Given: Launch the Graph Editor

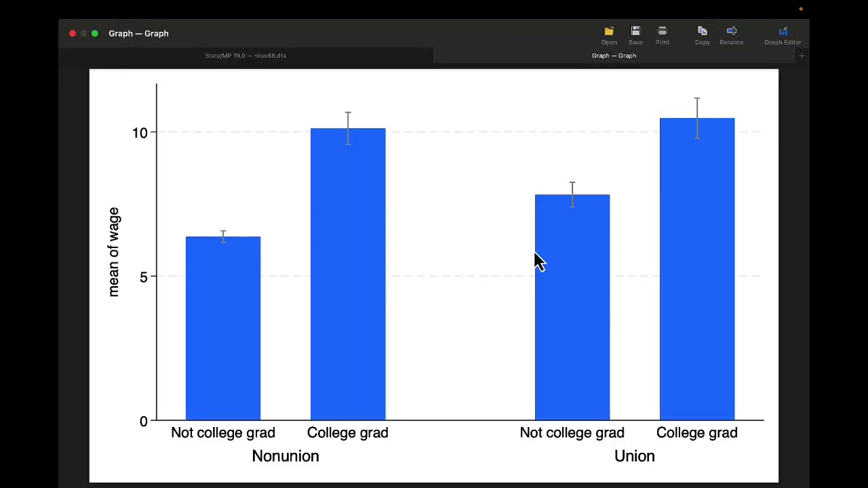Looking at the screenshot, I should tap(783, 31).
